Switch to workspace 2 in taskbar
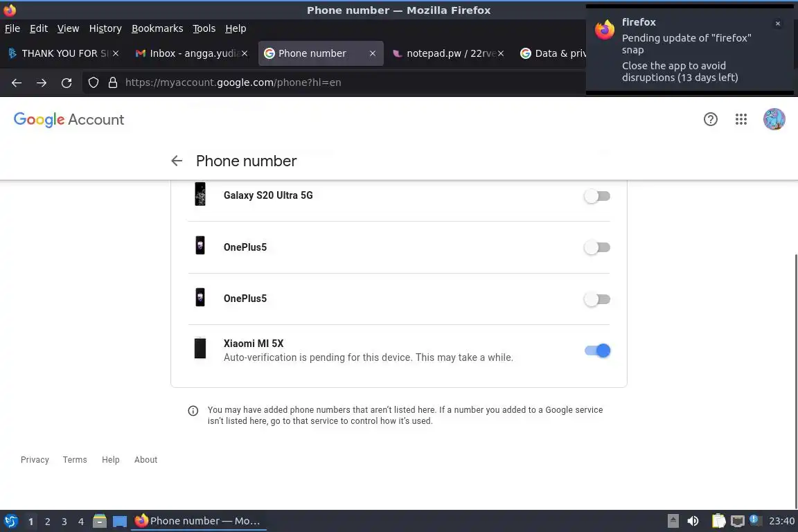This screenshot has width=798, height=532. (47, 522)
